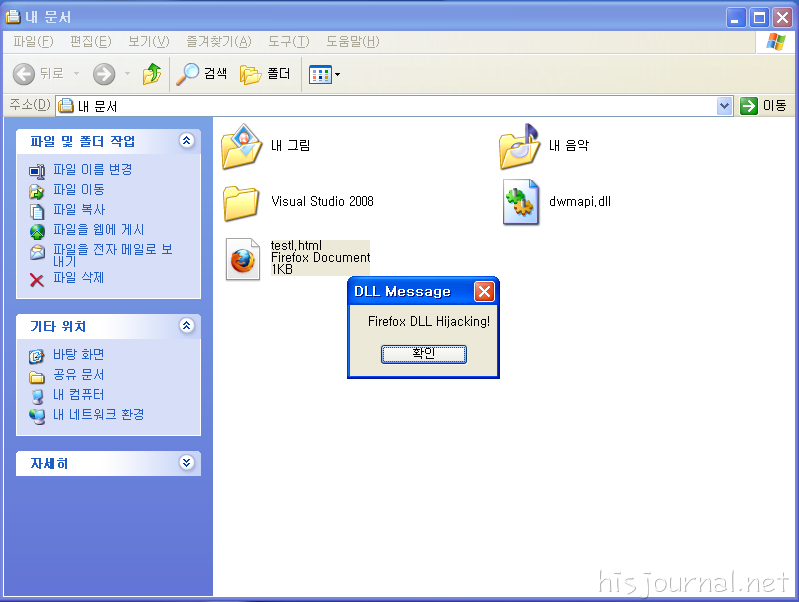799x602 pixels.
Task: Click the Visual Studio 2008 label
Action: click(323, 201)
